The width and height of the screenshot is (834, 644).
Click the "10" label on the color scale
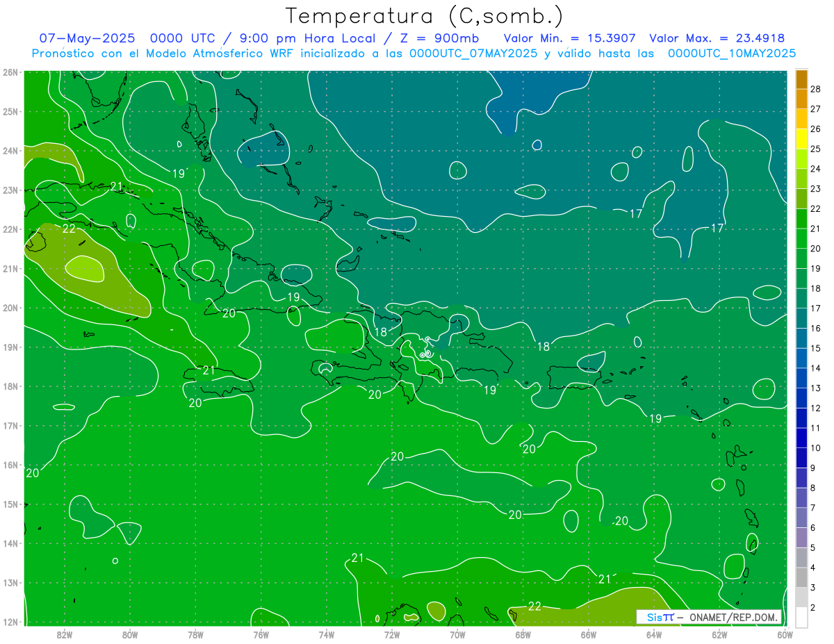[816, 448]
